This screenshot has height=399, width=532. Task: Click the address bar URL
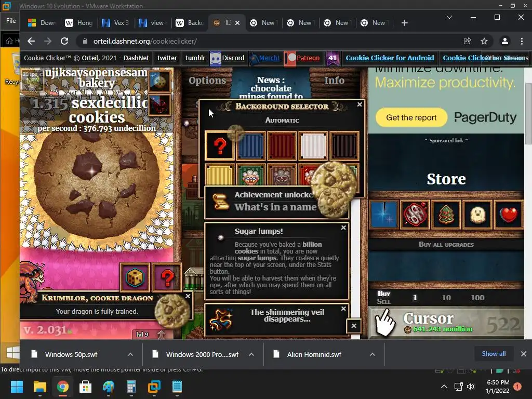pyautogui.click(x=145, y=42)
